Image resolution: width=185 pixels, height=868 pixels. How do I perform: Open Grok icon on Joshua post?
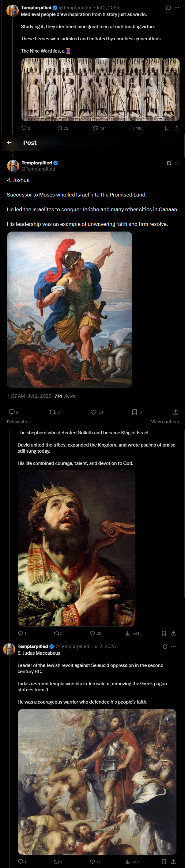[169, 163]
